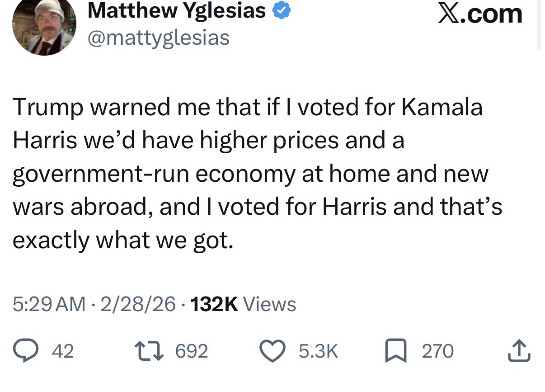Click the X.com logo
545x392 pixels.
click(x=480, y=14)
